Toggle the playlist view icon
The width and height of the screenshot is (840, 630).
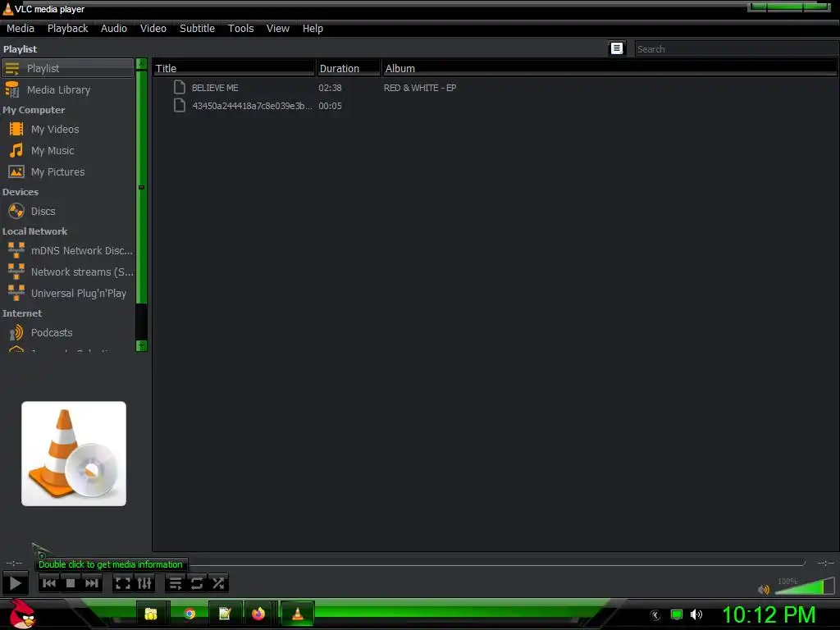coord(176,583)
